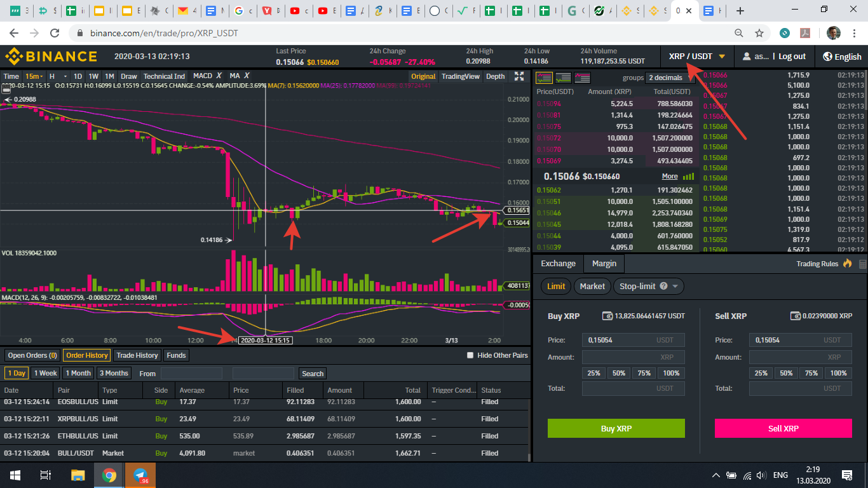Open the 2 decimals grouping dropdown
The image size is (868, 488).
670,78
